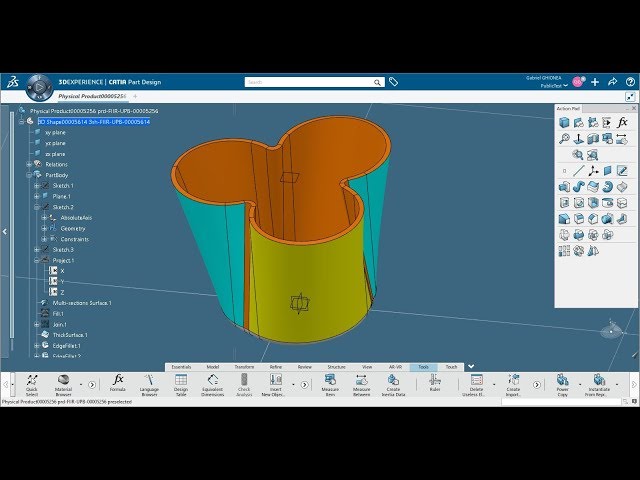This screenshot has height=480, width=640.
Task: Click the blue curved sweep icon in Action Pad
Action: 578,187
